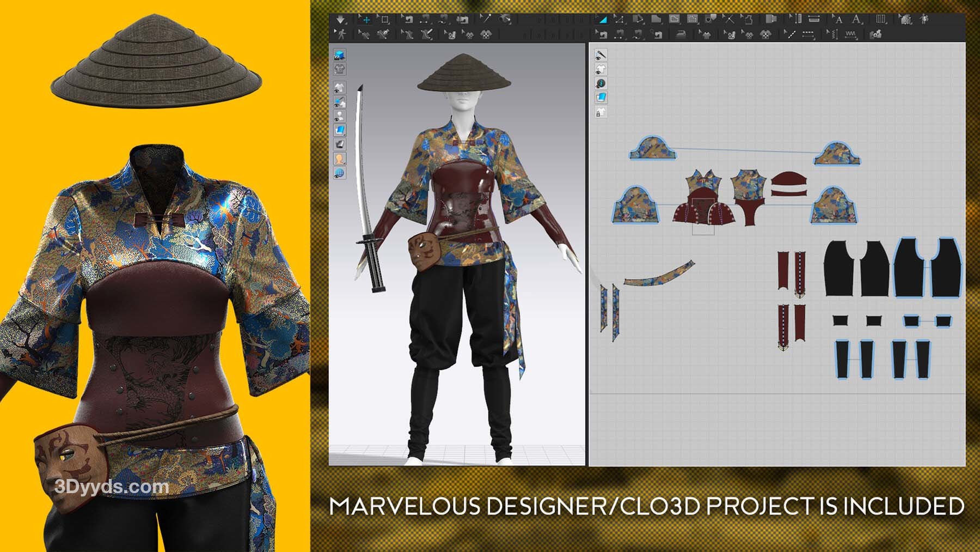
Task: Expand the 2D blue texture surface options
Action: click(x=601, y=98)
